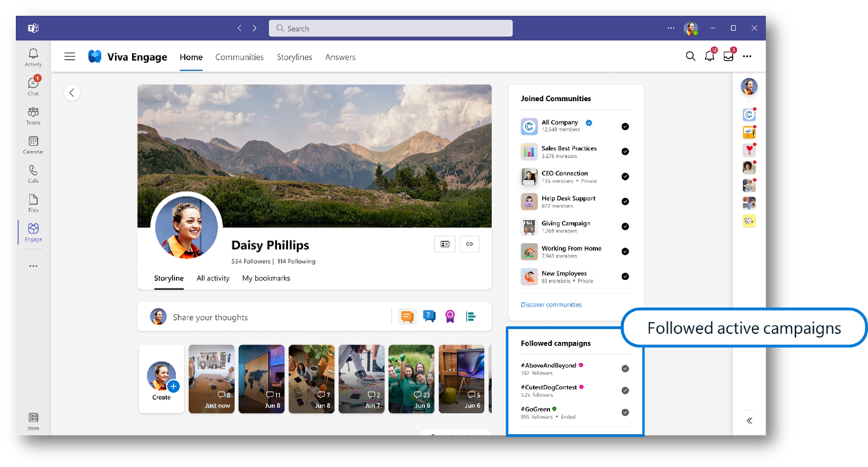Click Daisy Phillips round profile photo
This screenshot has width=868, height=467.
click(x=187, y=227)
